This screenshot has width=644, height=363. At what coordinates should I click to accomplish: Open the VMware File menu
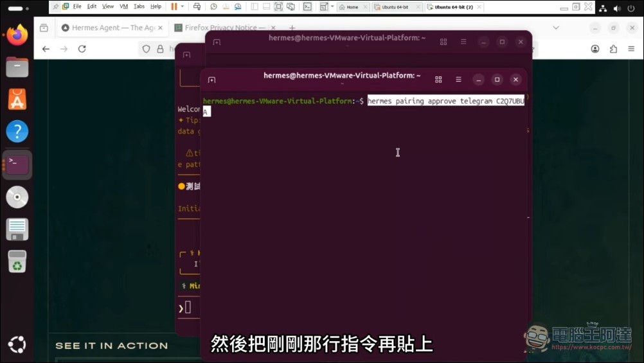tap(77, 6)
